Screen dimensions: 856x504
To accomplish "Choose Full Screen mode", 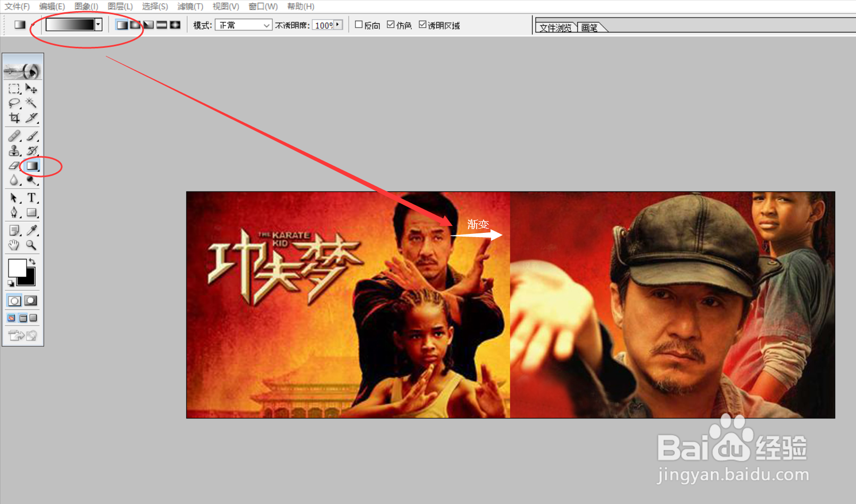I will click(33, 318).
